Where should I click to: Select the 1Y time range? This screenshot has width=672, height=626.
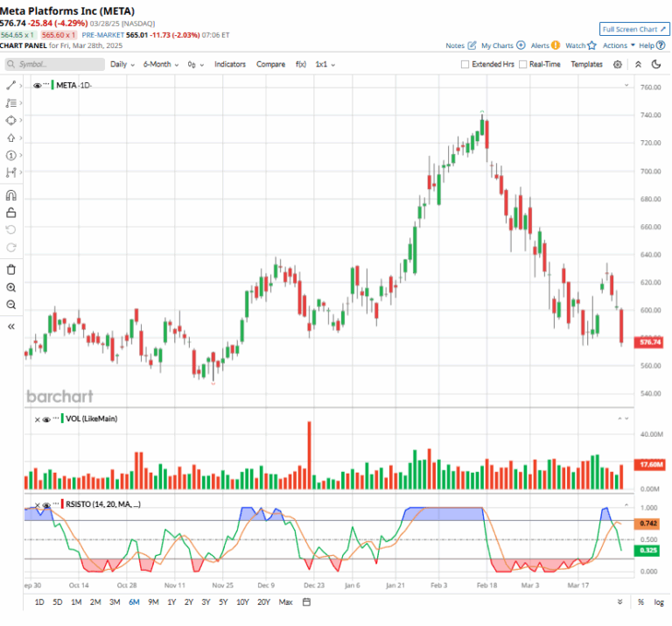[171, 602]
